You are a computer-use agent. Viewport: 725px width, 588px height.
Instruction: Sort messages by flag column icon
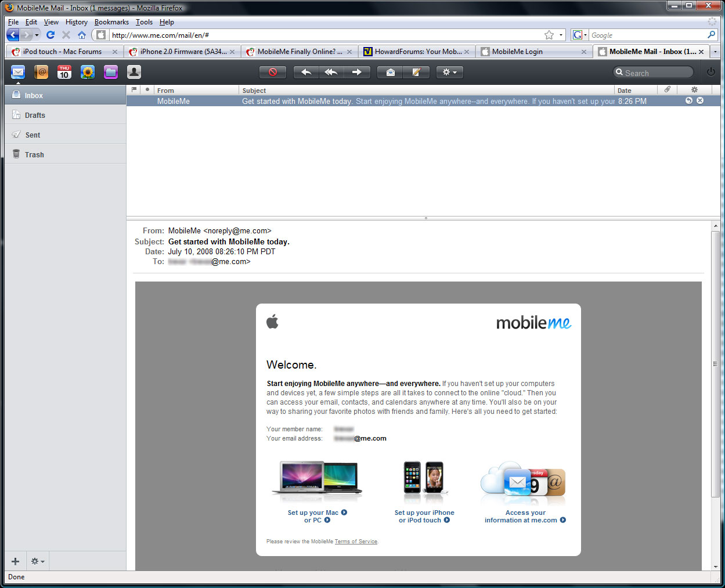(135, 89)
